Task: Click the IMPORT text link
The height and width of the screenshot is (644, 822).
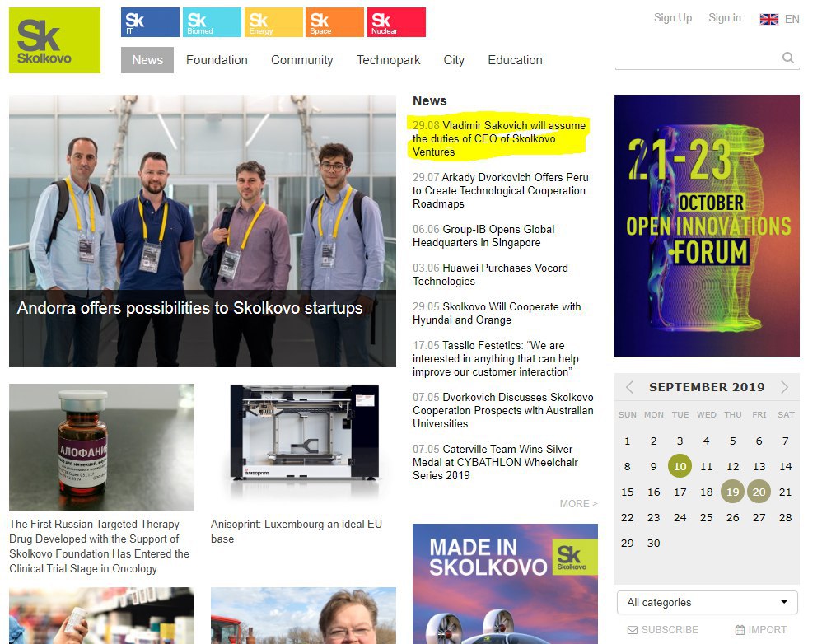Action: [x=768, y=630]
